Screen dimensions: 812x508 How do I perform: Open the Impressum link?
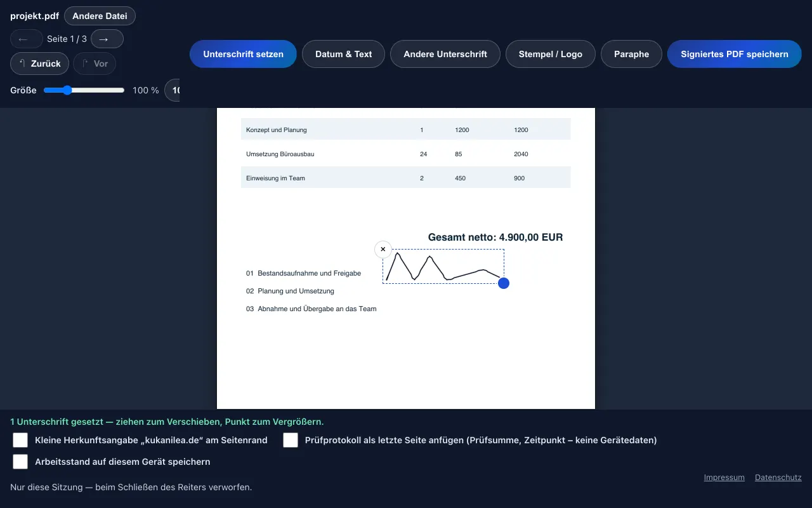(x=724, y=478)
